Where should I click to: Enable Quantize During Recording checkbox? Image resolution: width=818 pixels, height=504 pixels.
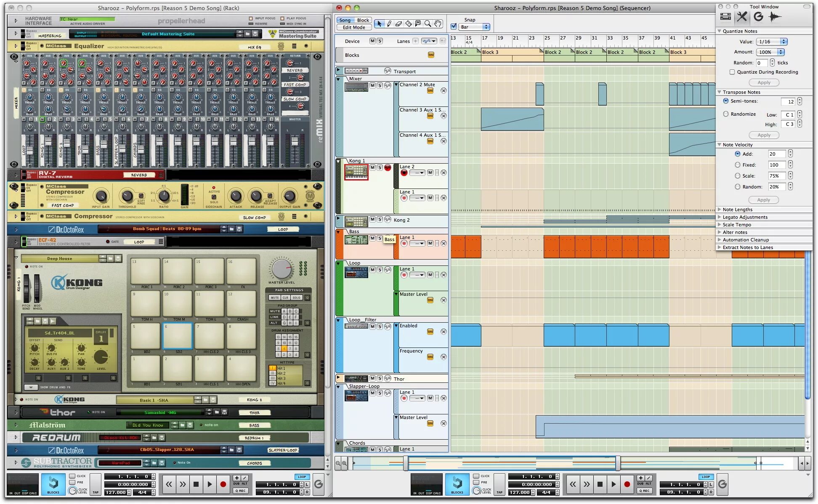(732, 72)
